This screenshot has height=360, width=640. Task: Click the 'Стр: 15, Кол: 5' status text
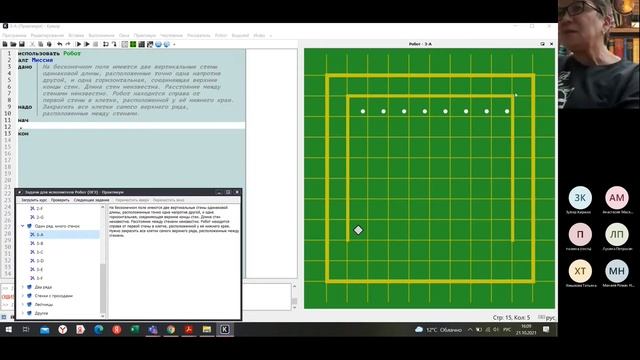(511, 317)
